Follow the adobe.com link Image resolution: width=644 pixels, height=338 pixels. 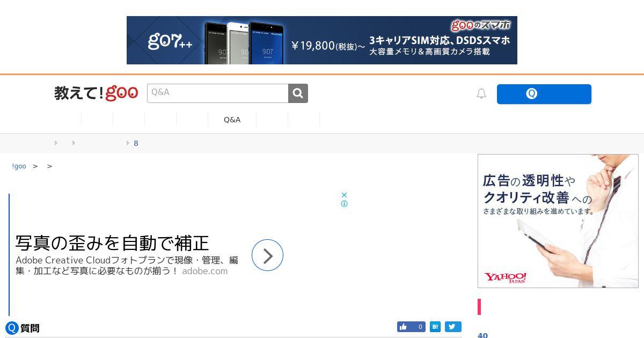click(x=204, y=271)
